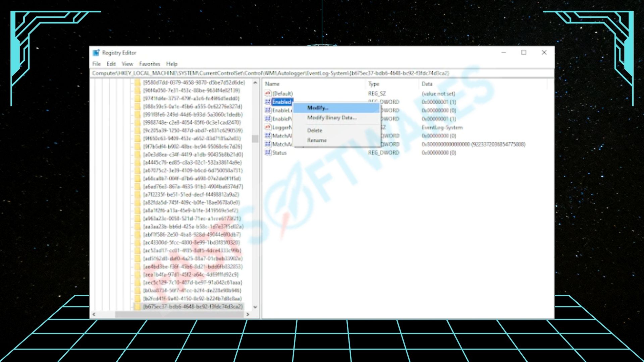Click the "(value not set)" data cell
Viewport: 644px width, 362px height.
438,94
